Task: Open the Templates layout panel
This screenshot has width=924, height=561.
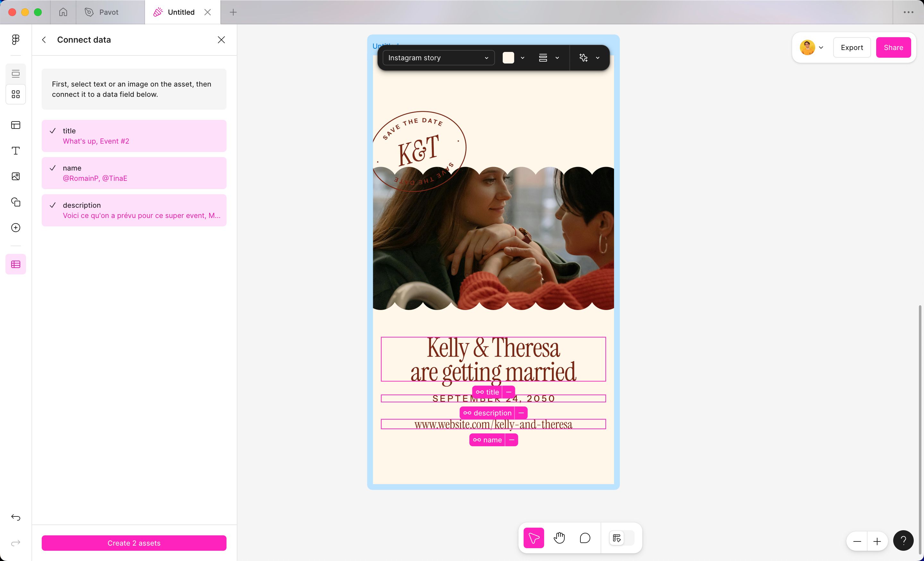Action: (15, 125)
